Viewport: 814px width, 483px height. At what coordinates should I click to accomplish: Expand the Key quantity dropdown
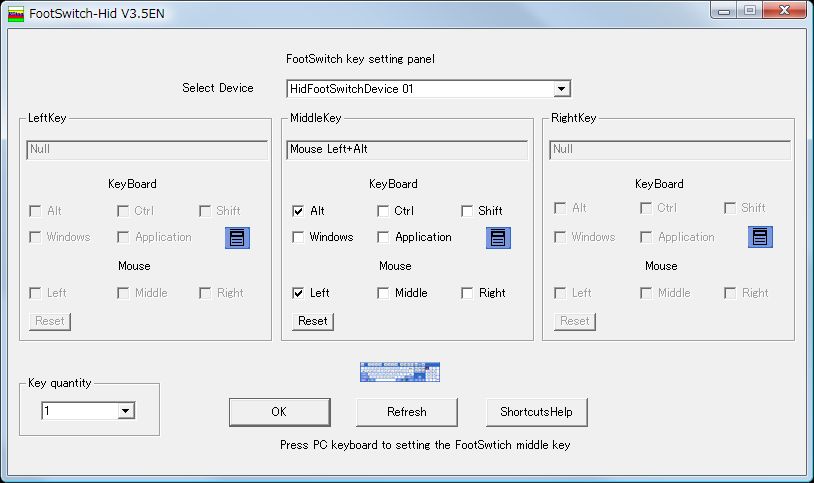click(125, 411)
